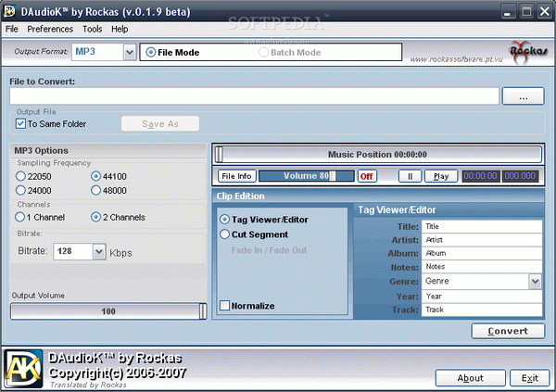Screen dimensions: 556x392
Task: Click the DAudioK title bar app icon
Action: (9, 11)
